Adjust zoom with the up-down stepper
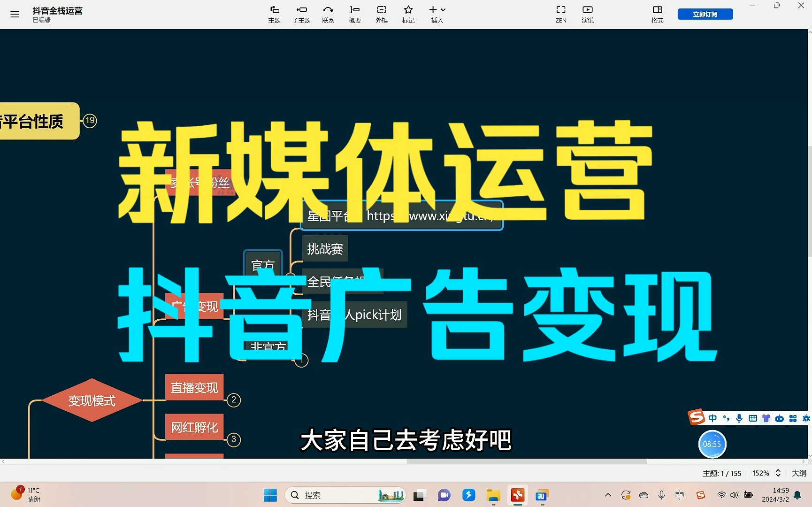The width and height of the screenshot is (812, 507). [778, 473]
